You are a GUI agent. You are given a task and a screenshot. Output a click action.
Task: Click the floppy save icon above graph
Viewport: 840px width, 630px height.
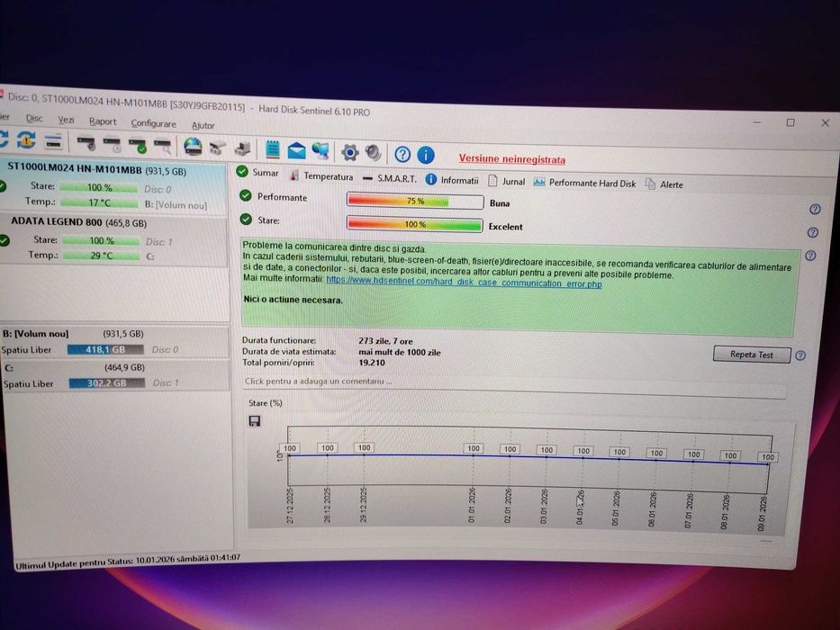pyautogui.click(x=255, y=421)
